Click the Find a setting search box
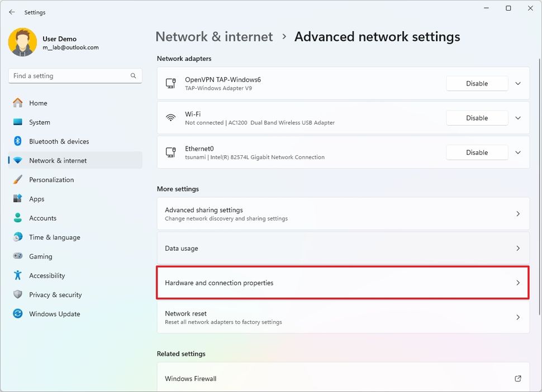This screenshot has width=542, height=392. click(x=67, y=75)
